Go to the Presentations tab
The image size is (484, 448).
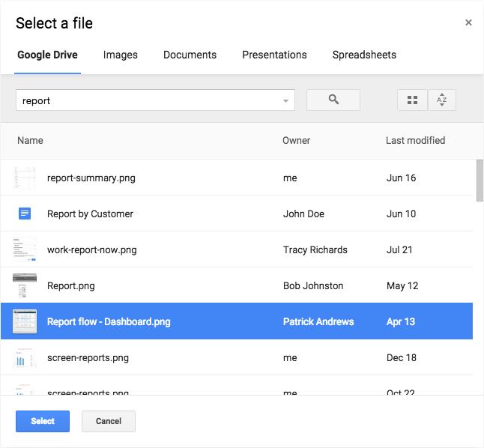pos(274,55)
